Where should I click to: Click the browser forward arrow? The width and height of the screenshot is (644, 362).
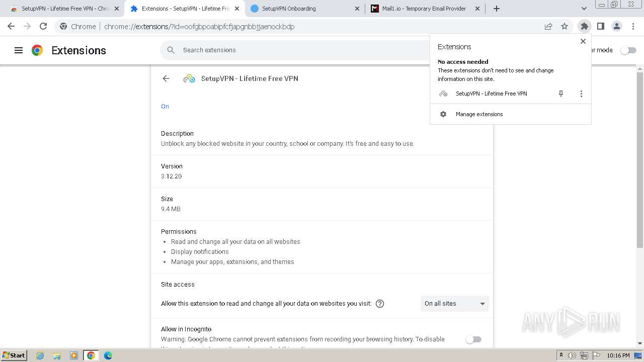pyautogui.click(x=27, y=26)
